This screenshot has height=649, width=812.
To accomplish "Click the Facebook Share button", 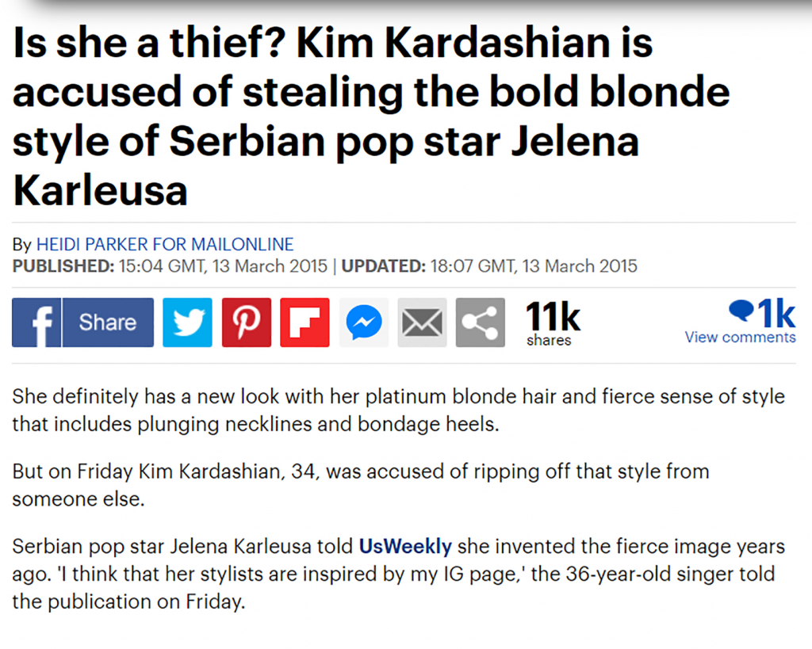I will tap(83, 323).
